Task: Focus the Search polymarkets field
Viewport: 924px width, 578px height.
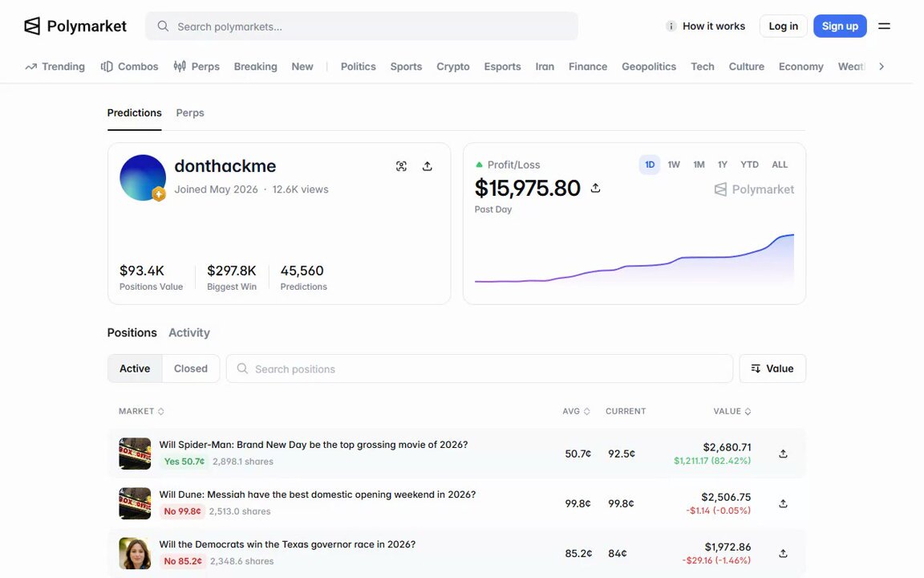Action: pyautogui.click(x=362, y=26)
